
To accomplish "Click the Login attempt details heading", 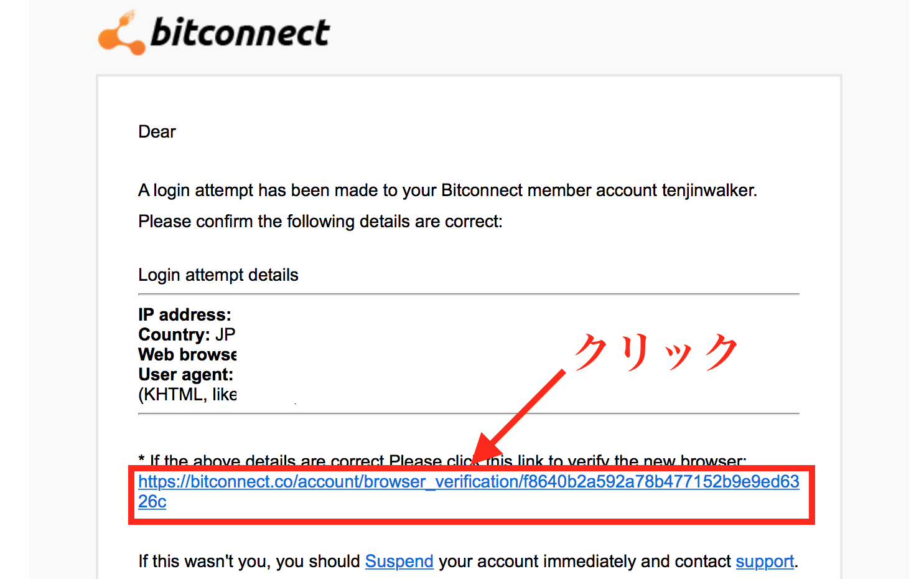I will (x=218, y=275).
